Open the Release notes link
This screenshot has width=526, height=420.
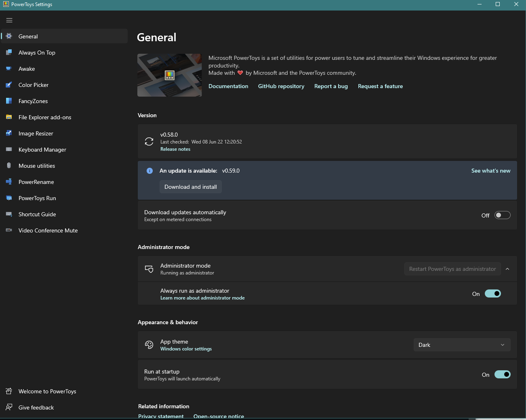tap(175, 149)
